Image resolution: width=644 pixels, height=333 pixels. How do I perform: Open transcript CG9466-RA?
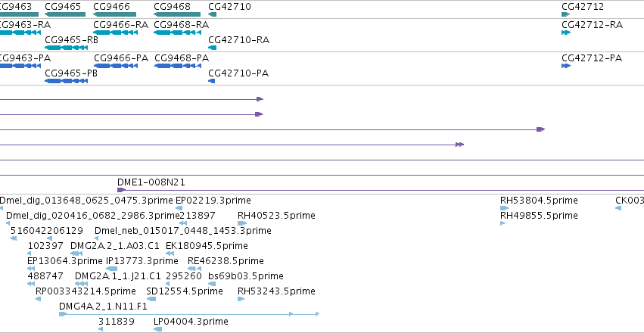(121, 25)
